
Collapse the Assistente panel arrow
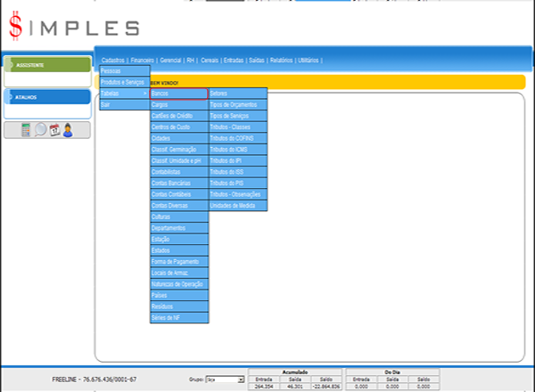pos(10,65)
